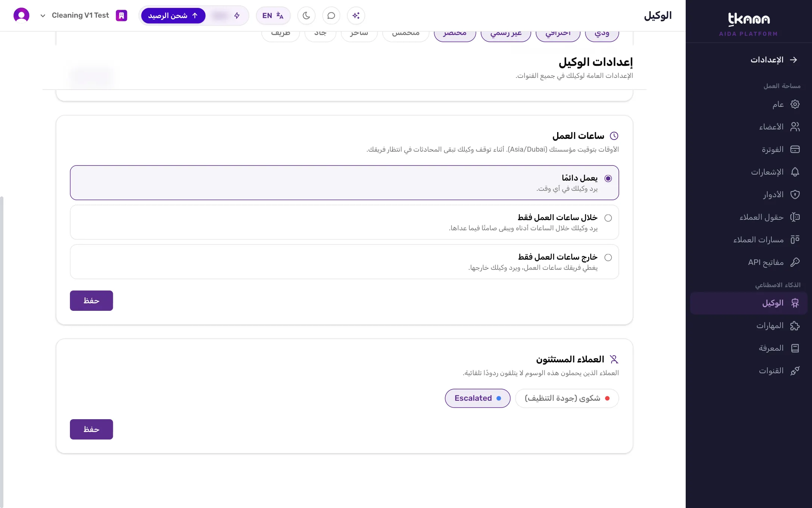Open the chat bubble icon
Screen dimensions: 812x508
331,16
